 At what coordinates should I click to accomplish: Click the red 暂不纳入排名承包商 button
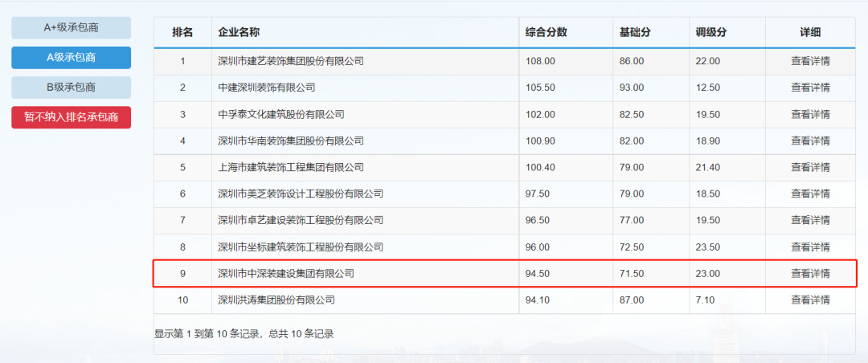coord(71,117)
